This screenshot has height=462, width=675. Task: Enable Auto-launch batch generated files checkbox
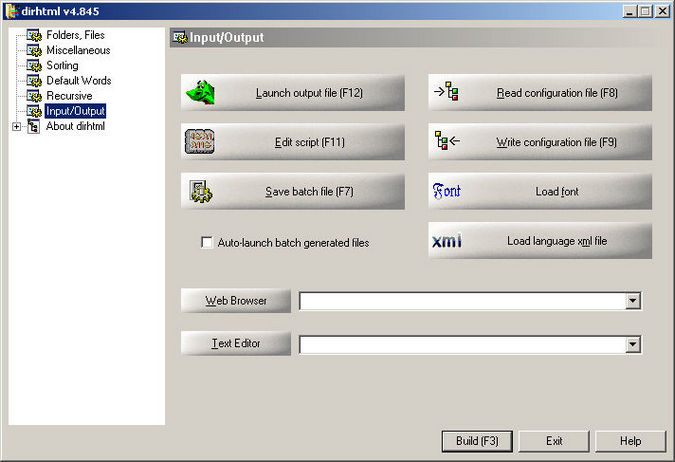(207, 242)
